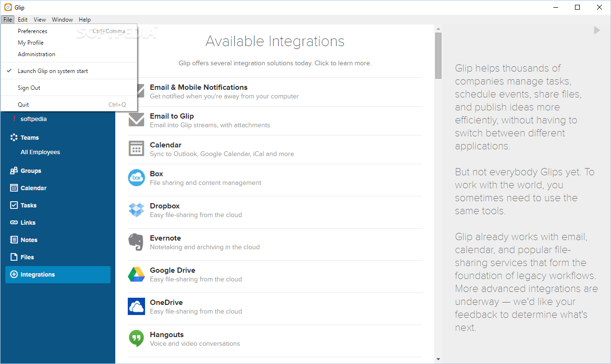Open the Tasks section label
This screenshot has width=611, height=364.
coord(29,205)
